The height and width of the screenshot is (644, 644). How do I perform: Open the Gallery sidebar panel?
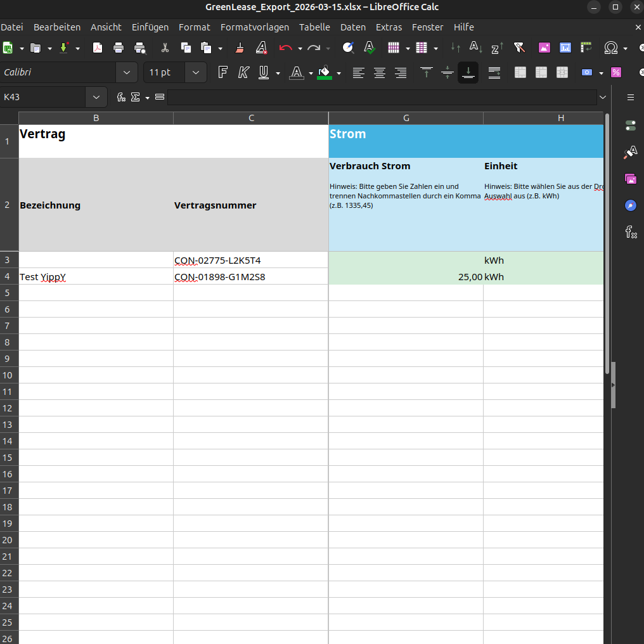click(630, 179)
